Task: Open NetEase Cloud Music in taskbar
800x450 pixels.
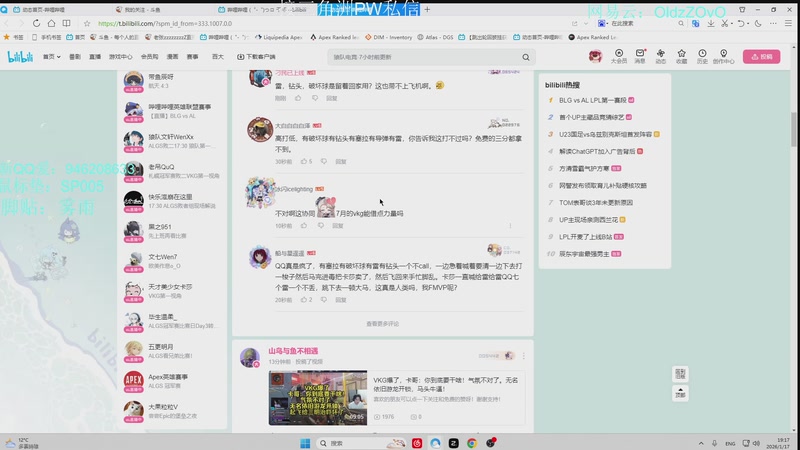Action: (417, 443)
